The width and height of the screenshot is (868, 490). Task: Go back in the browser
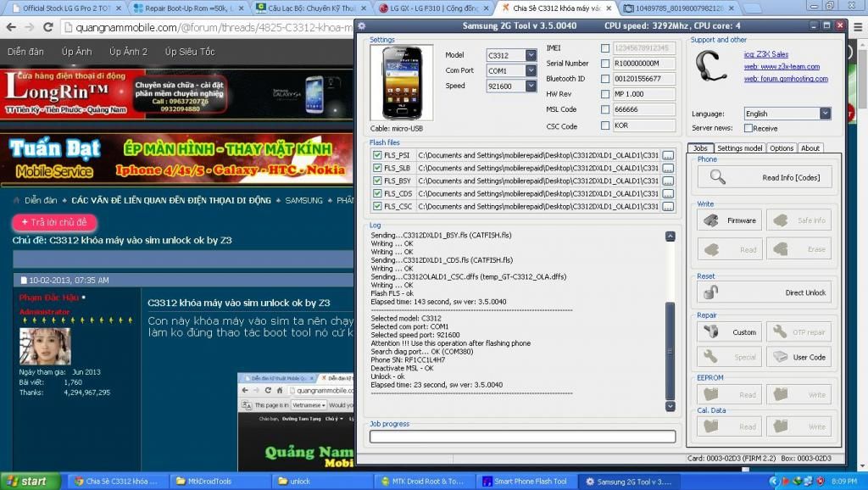point(11,27)
